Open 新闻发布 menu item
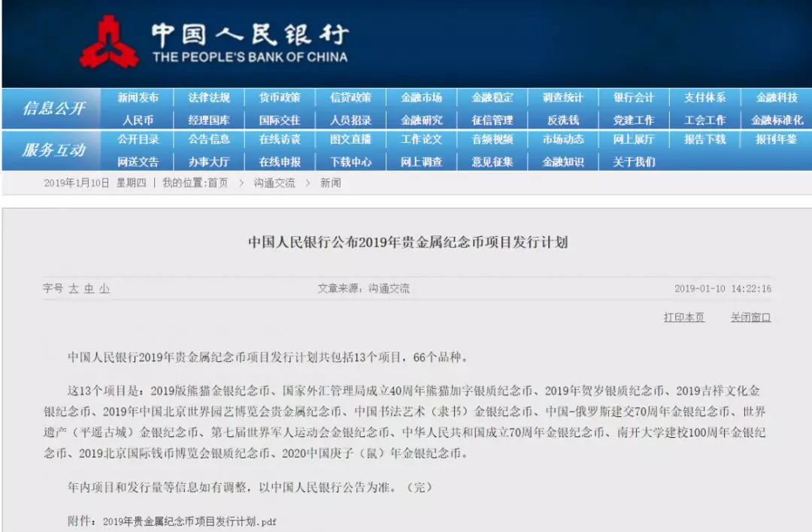812x532 pixels. (x=138, y=98)
